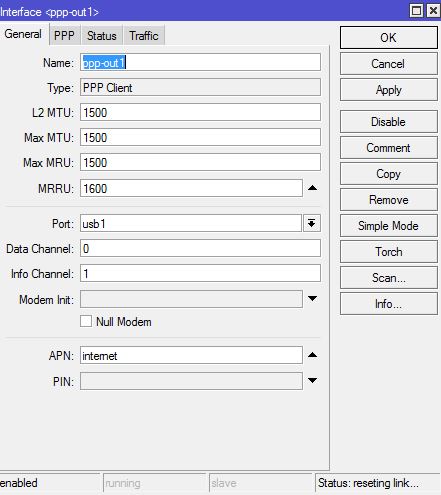Close the Interface ppp-out1 window

433,11
